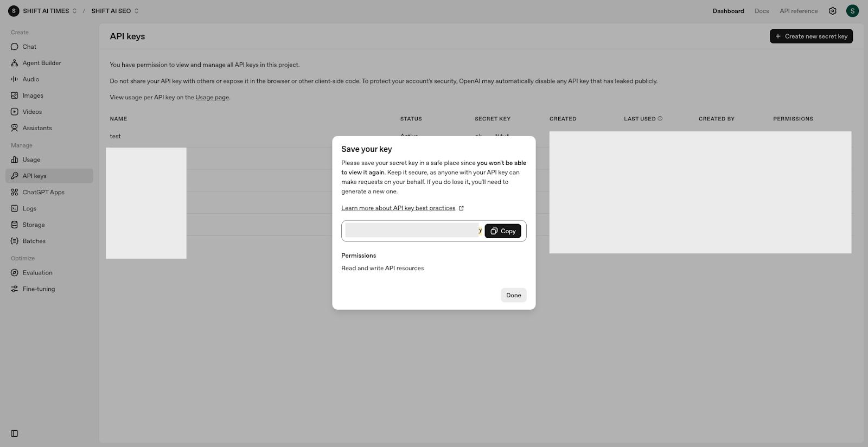Open the Storage database icon
868x447 pixels.
[x=15, y=225]
